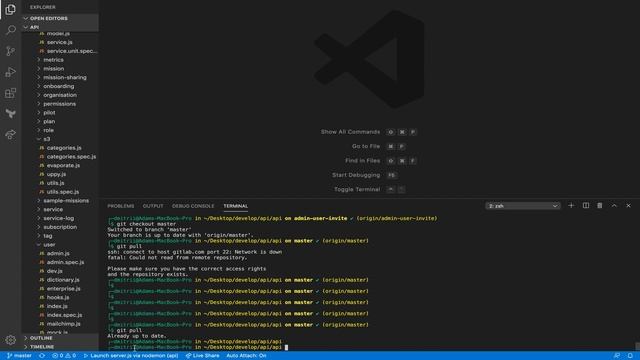The height and width of the screenshot is (360, 640).
Task: Toggle Auto Attach: On status item
Action: pos(246,356)
